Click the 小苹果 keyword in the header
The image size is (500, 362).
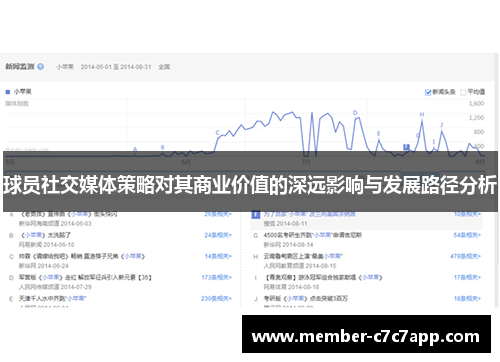pyautogui.click(x=65, y=67)
